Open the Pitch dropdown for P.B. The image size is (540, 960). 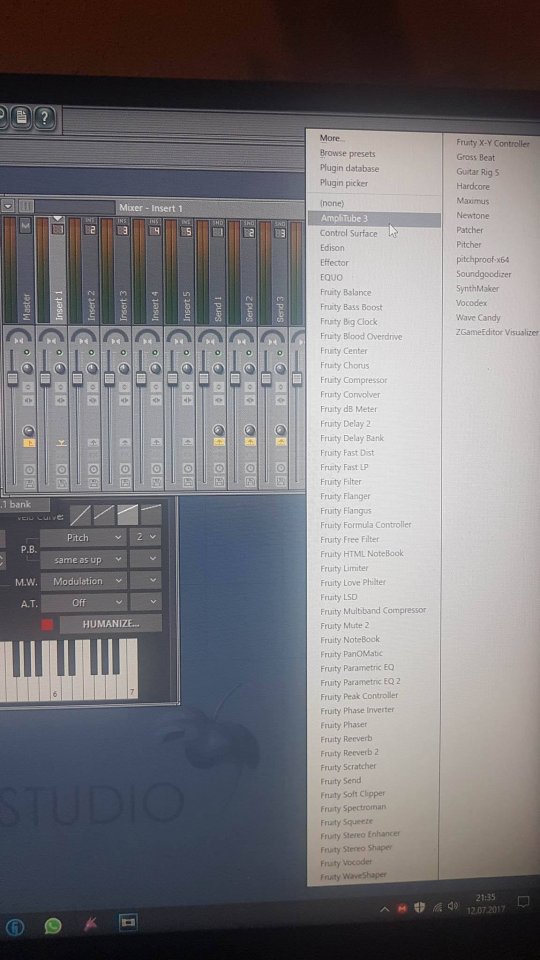[83, 538]
